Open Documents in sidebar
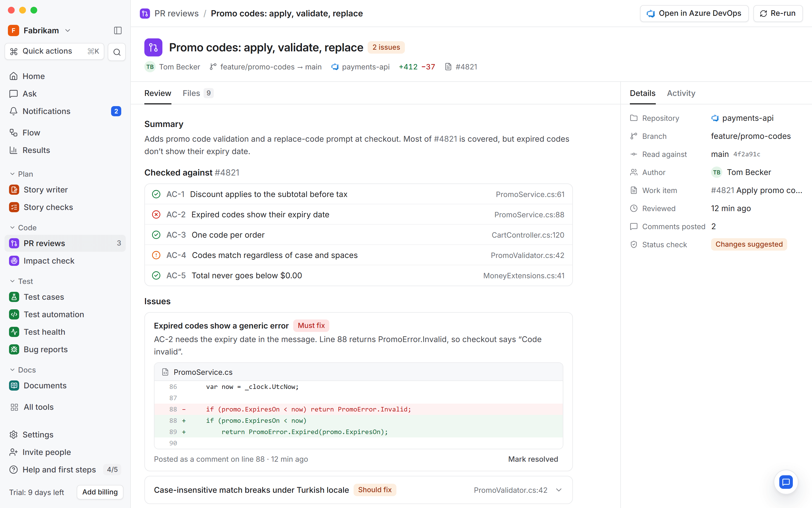 tap(65, 385)
